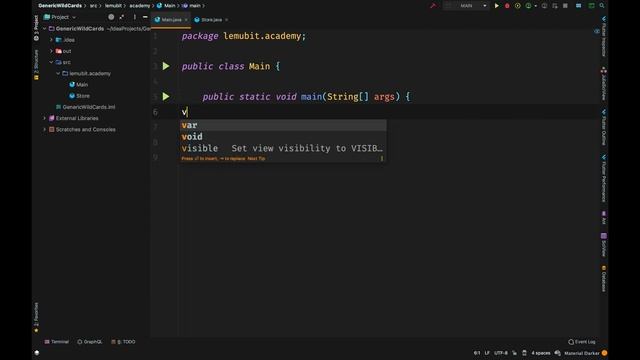Click the locate file target icon
Screen dimensions: 640x360
point(111,17)
